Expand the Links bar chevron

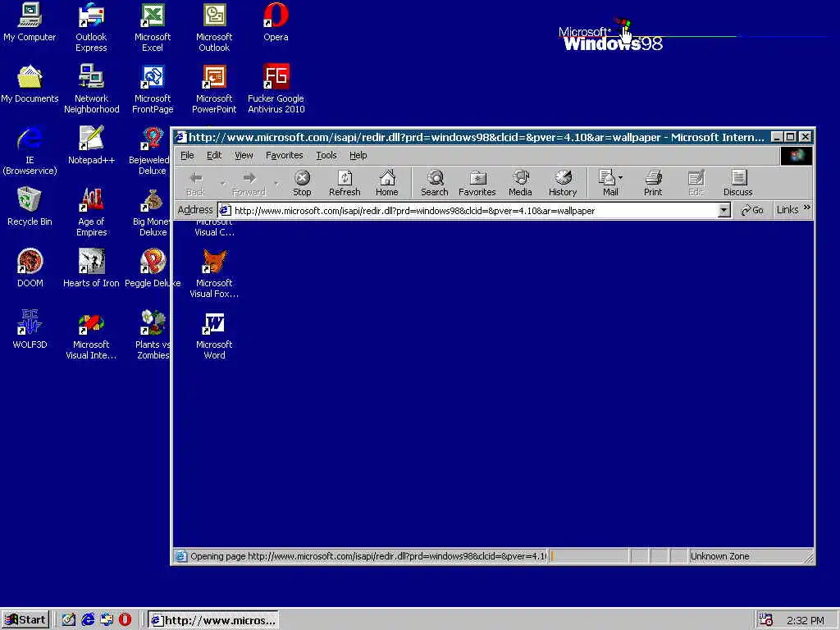tap(807, 208)
